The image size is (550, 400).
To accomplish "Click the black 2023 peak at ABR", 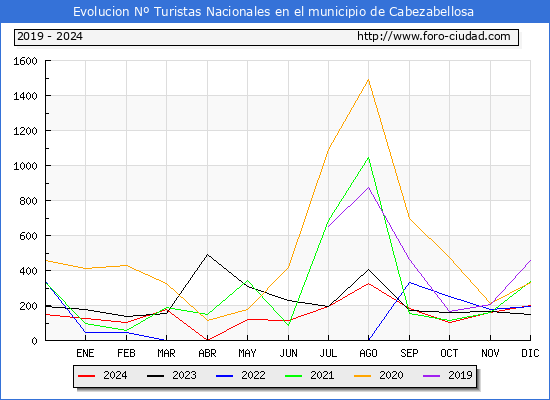I will [x=207, y=255].
